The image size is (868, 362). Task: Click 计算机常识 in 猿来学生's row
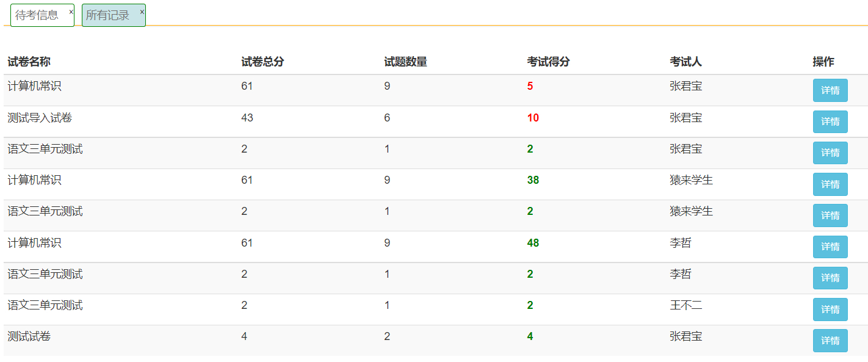click(x=34, y=180)
